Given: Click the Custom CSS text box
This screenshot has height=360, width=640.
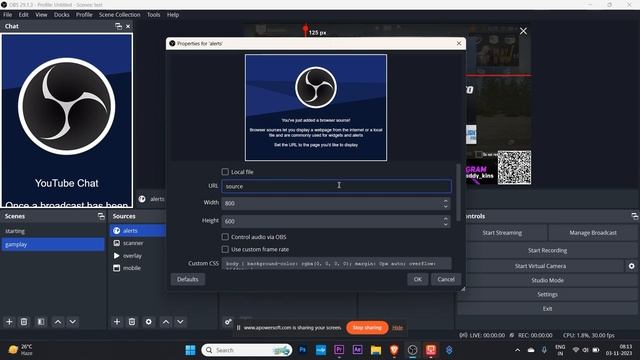Looking at the screenshot, I should [x=336, y=263].
